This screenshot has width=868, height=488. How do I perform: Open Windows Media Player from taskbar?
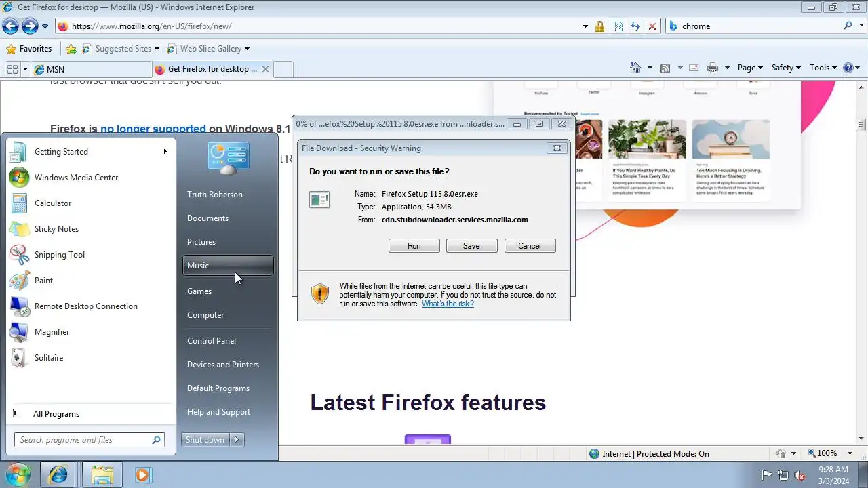coord(142,475)
